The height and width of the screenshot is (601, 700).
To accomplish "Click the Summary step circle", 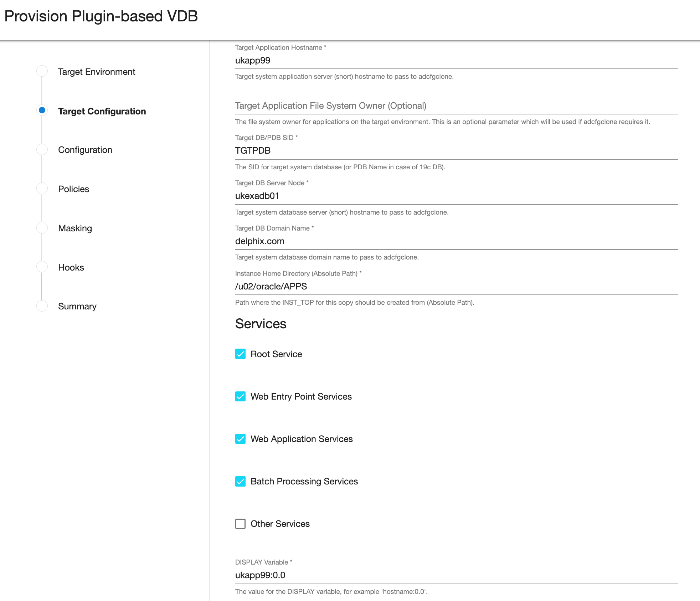I will (x=42, y=306).
